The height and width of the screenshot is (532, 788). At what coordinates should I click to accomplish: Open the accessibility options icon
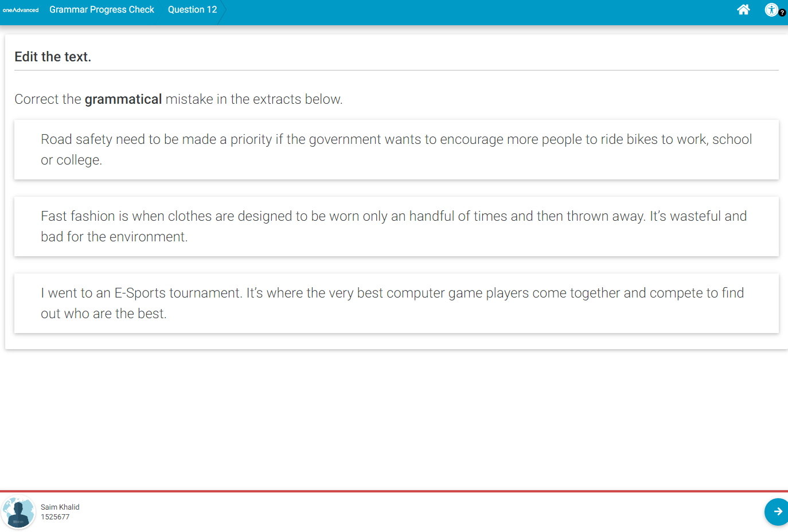[x=772, y=10]
